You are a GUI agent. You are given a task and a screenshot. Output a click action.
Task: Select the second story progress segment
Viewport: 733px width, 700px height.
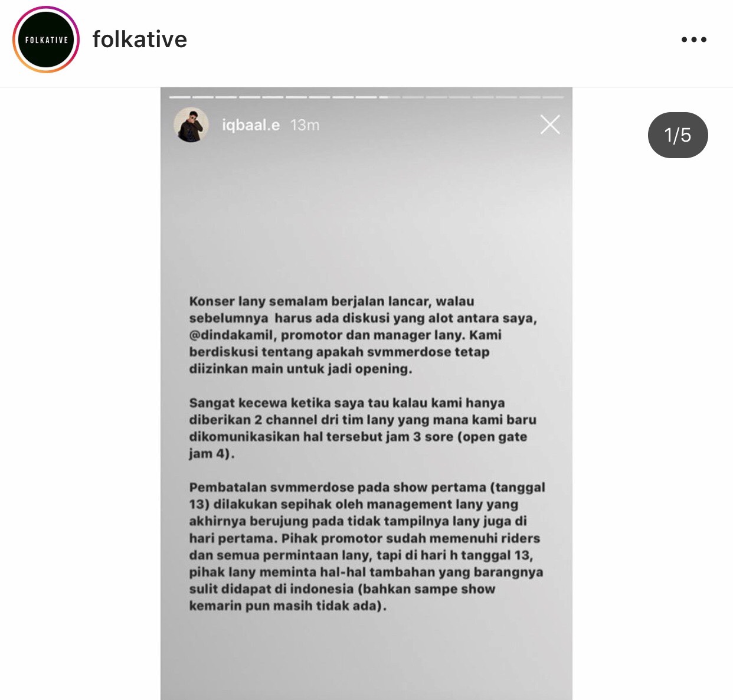[x=204, y=97]
